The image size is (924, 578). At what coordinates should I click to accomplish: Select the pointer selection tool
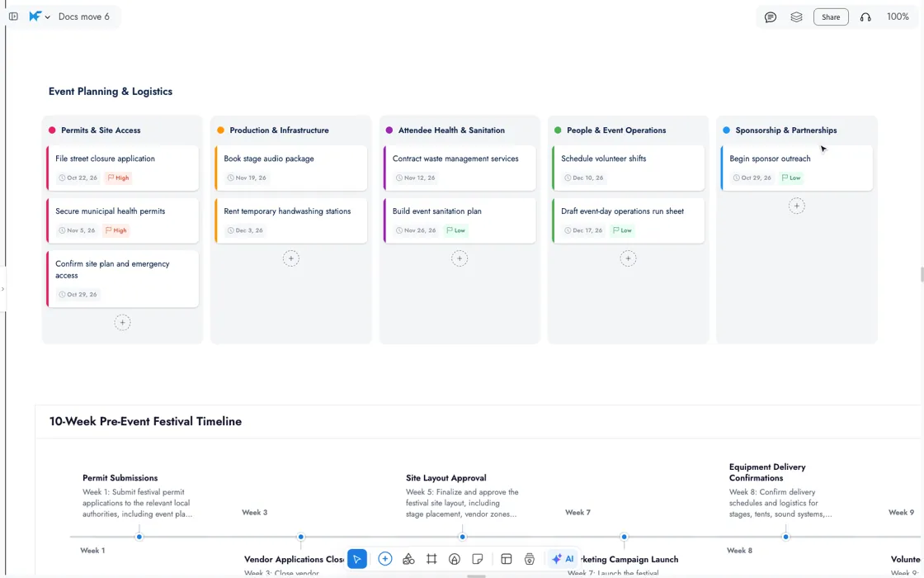tap(357, 559)
